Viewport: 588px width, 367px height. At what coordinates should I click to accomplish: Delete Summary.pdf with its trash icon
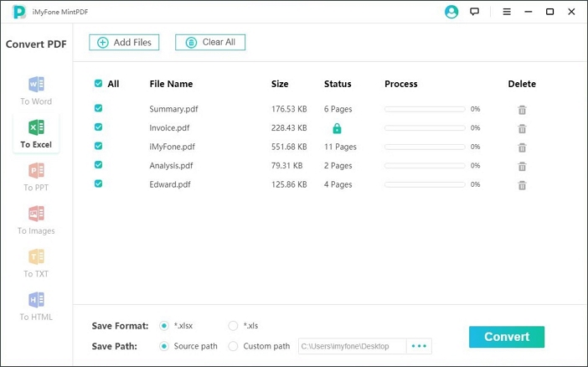(522, 110)
